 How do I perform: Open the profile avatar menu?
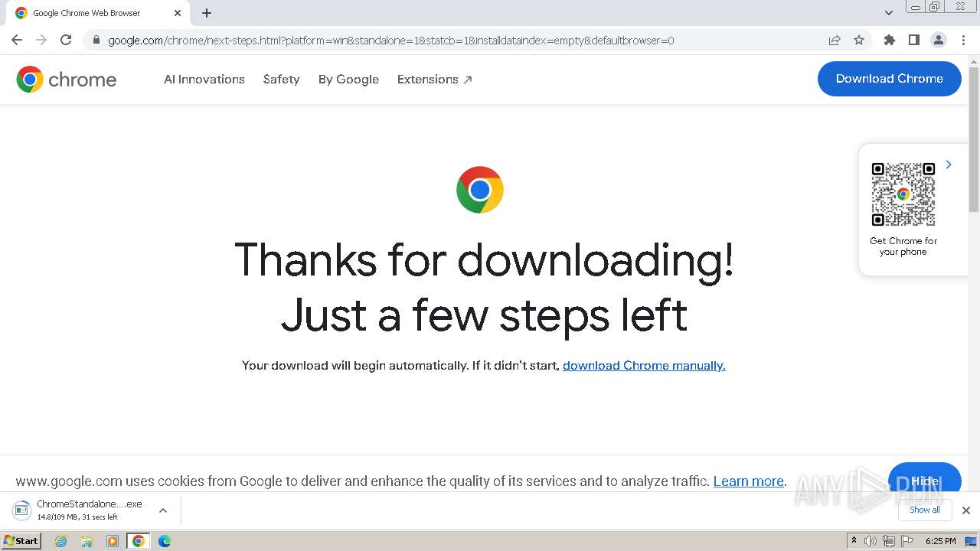[x=938, y=40]
